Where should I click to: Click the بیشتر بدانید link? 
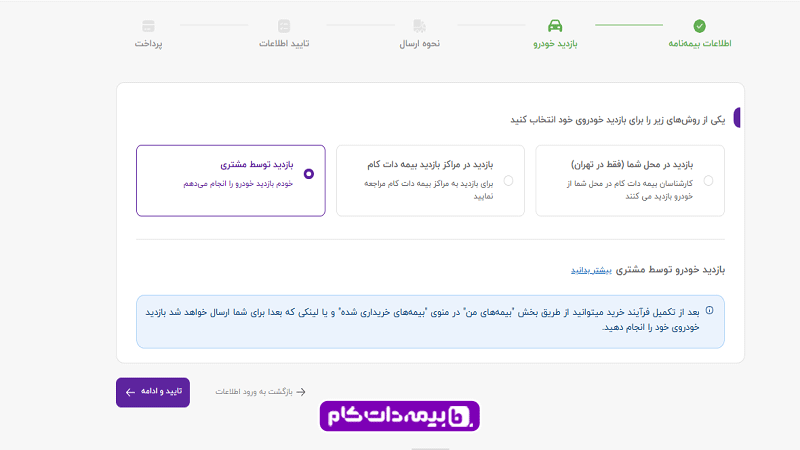(x=591, y=270)
